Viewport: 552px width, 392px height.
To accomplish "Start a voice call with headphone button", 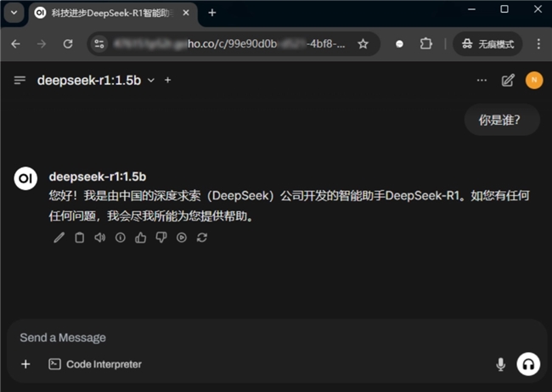I will tap(528, 364).
